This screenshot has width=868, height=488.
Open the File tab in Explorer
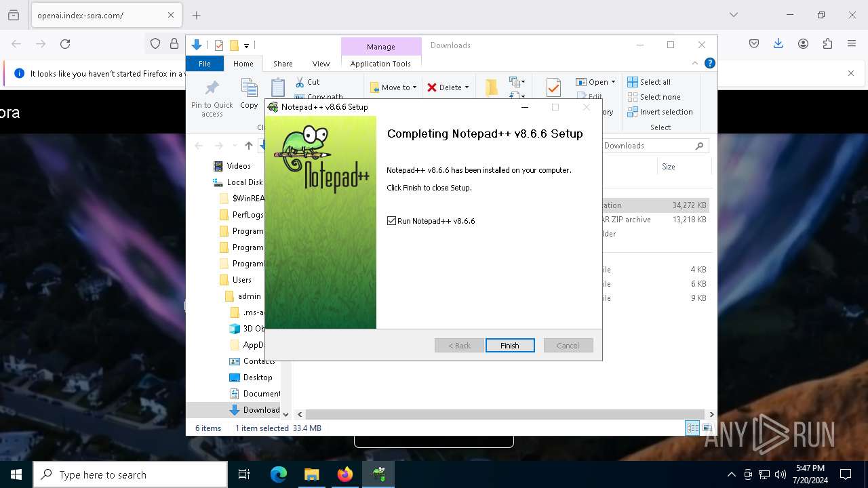point(204,64)
